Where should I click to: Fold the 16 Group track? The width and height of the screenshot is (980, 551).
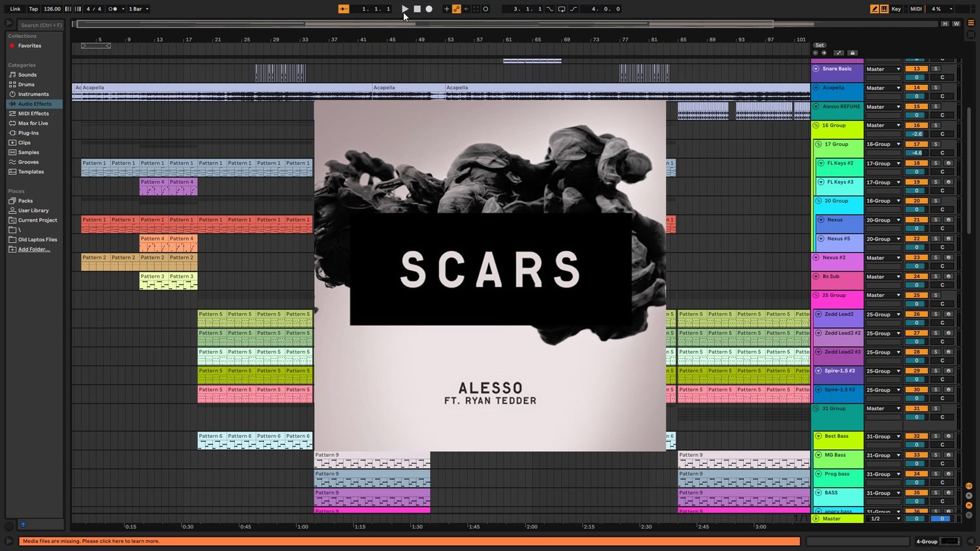(x=816, y=125)
